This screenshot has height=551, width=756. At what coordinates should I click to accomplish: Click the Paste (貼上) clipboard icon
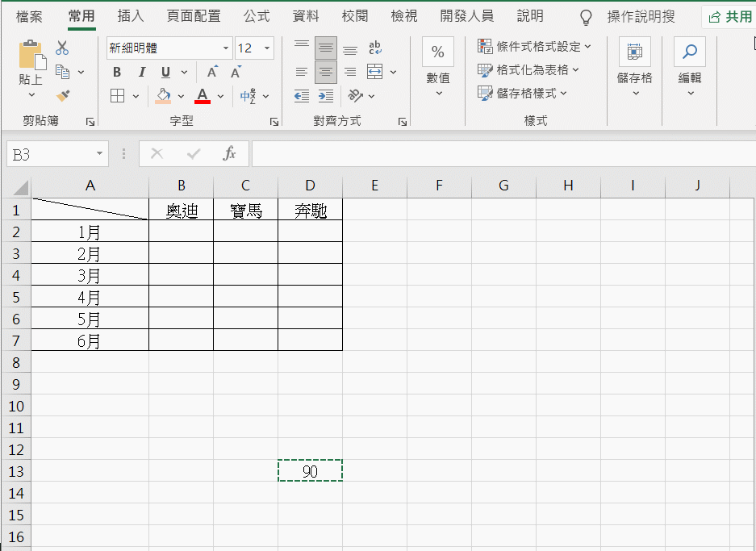[31, 55]
